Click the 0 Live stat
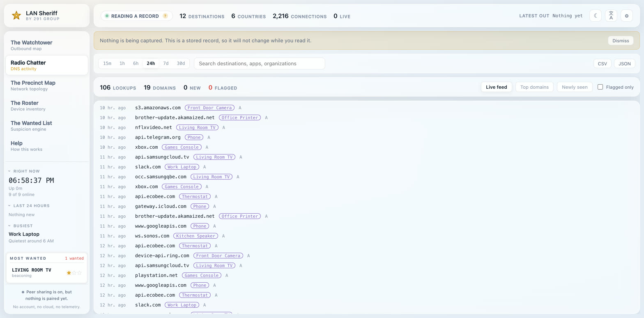The width and height of the screenshot is (644, 318). tap(342, 16)
